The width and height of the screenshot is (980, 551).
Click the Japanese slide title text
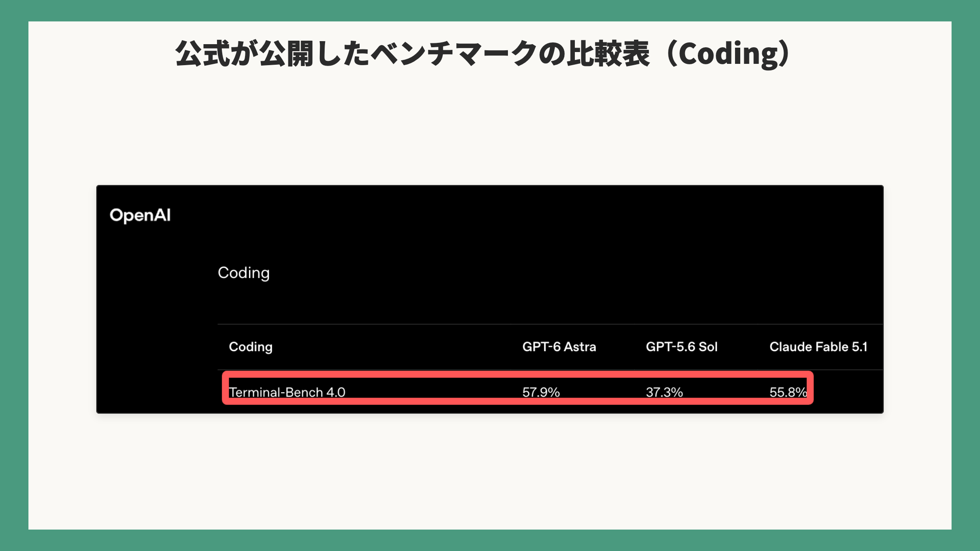point(483,54)
